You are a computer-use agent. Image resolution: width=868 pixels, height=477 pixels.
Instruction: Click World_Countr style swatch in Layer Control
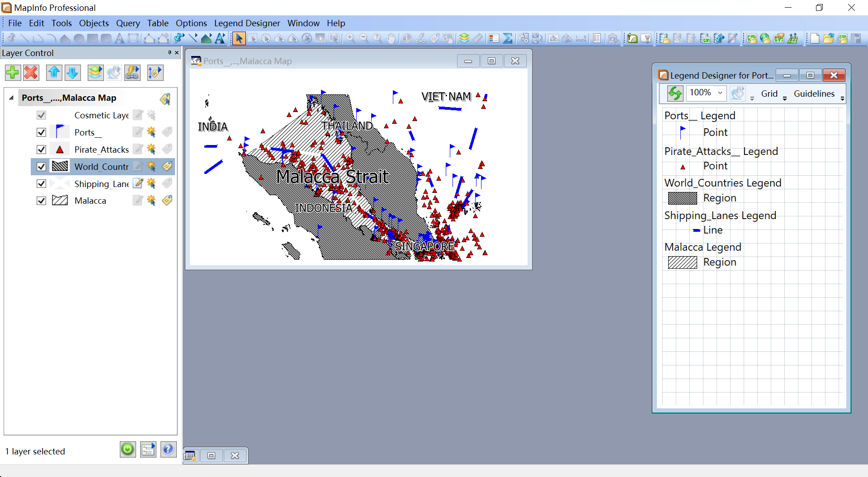click(x=60, y=166)
